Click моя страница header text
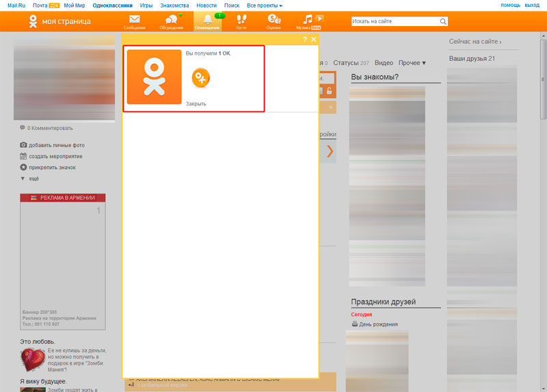This screenshot has width=547, height=392. 66,21
